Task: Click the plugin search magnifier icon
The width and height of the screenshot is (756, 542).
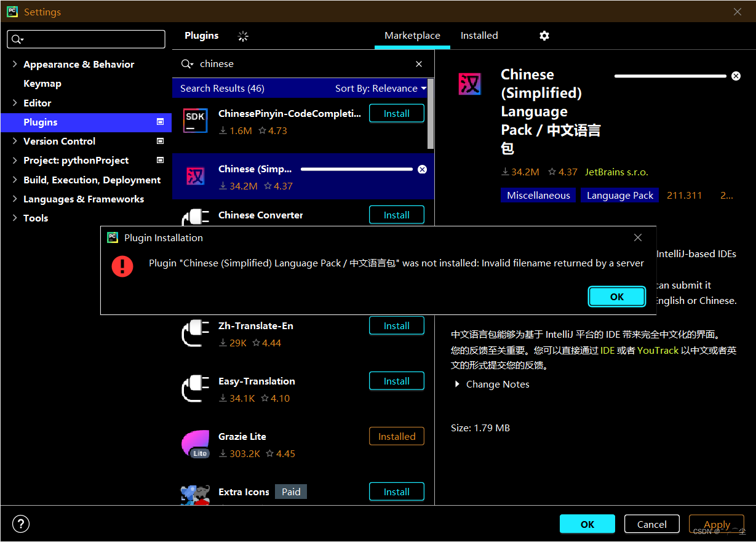Action: (187, 64)
